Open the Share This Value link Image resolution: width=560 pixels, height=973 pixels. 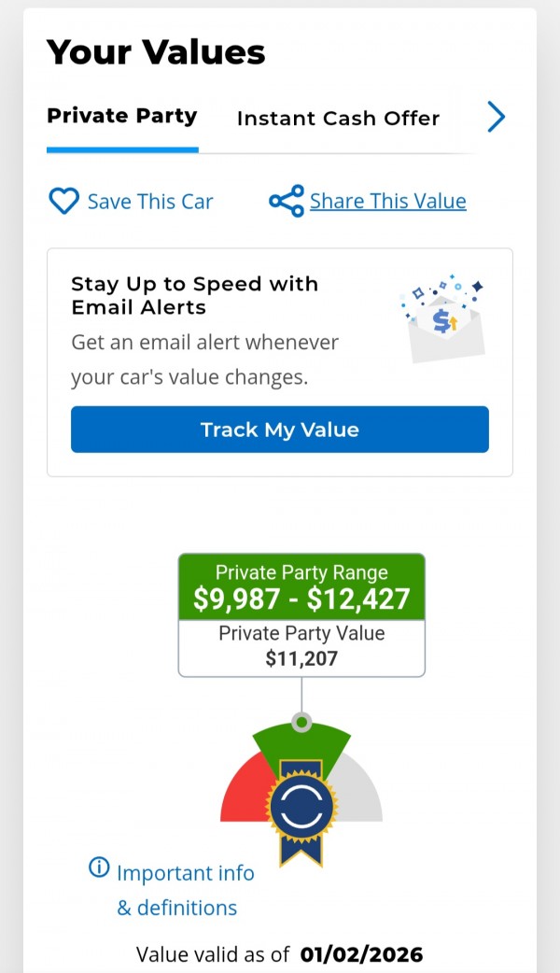tap(387, 201)
